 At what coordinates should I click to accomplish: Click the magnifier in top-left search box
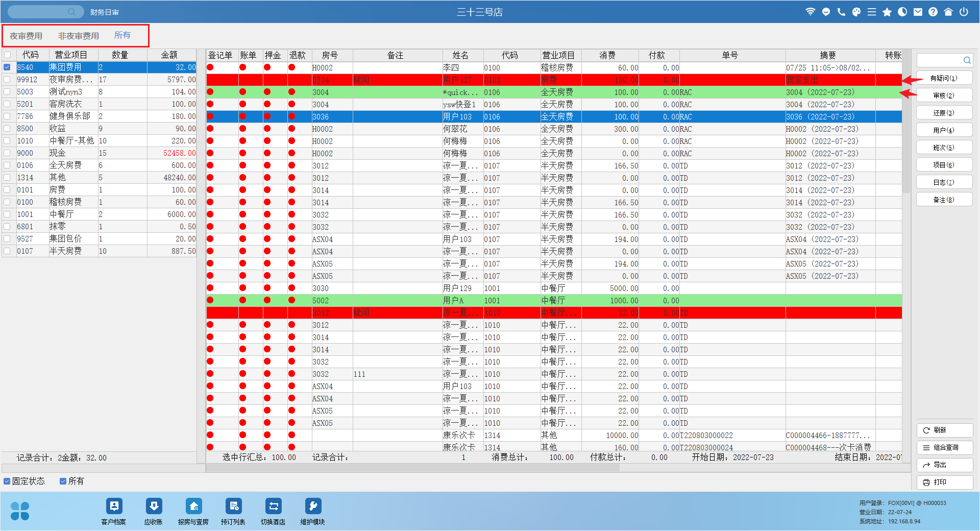pyautogui.click(x=72, y=11)
